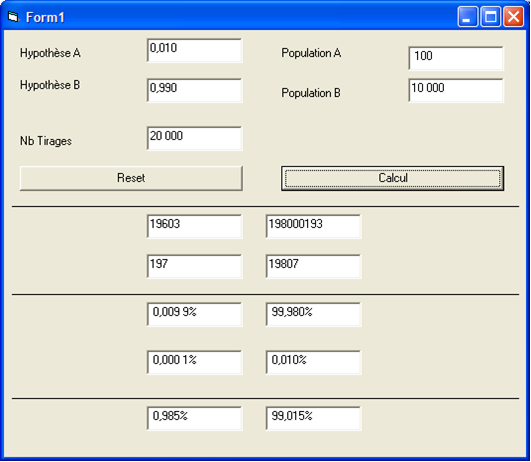
Task: Click the 0,000 1% result field
Action: 195,362
